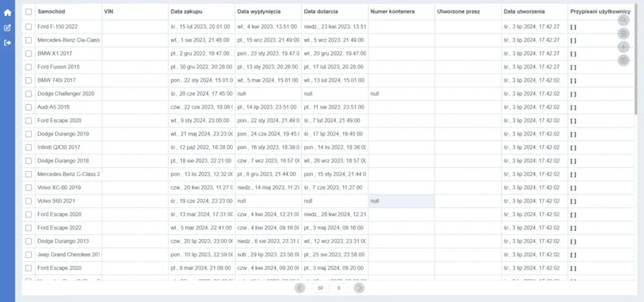Viewport: 644px width, 302px height.
Task: Check the Ford F-150 2022 row checkbox
Action: tap(28, 27)
